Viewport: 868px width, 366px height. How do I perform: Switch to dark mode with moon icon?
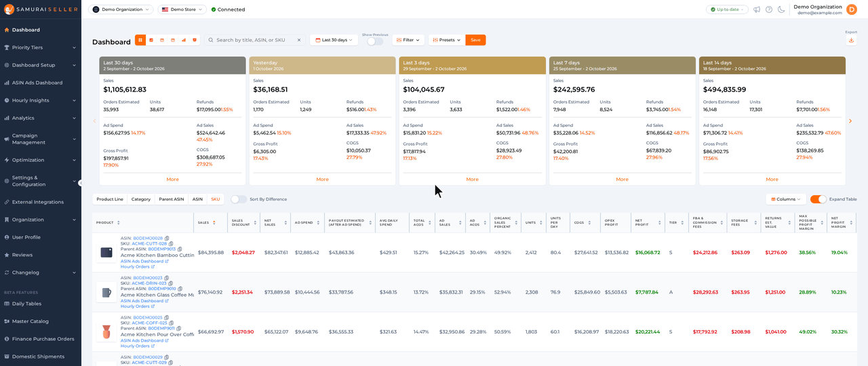(781, 9)
